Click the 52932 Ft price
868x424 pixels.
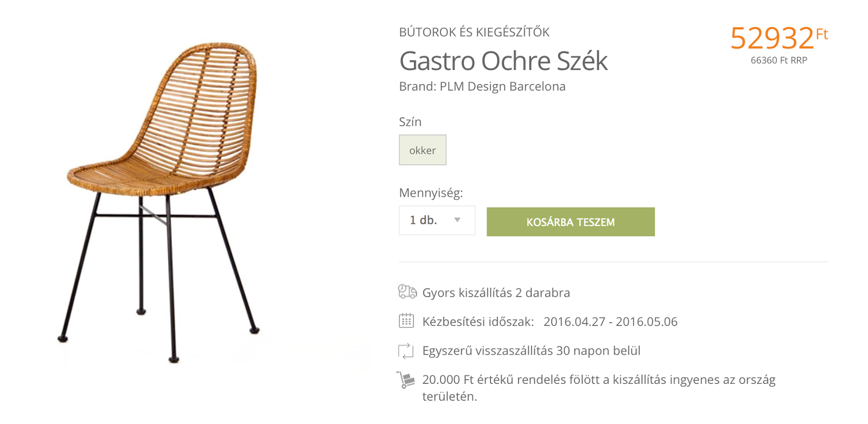coord(779,38)
